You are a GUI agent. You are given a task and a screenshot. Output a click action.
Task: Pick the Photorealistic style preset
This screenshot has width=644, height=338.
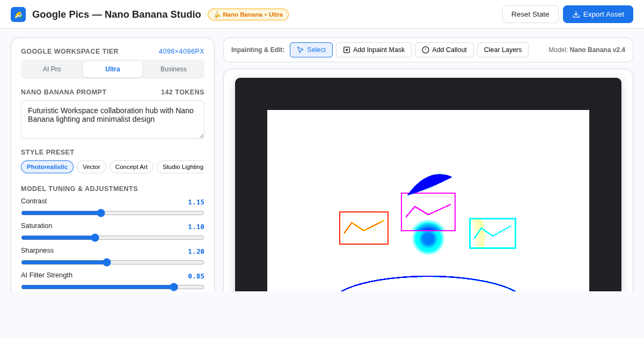coord(47,167)
